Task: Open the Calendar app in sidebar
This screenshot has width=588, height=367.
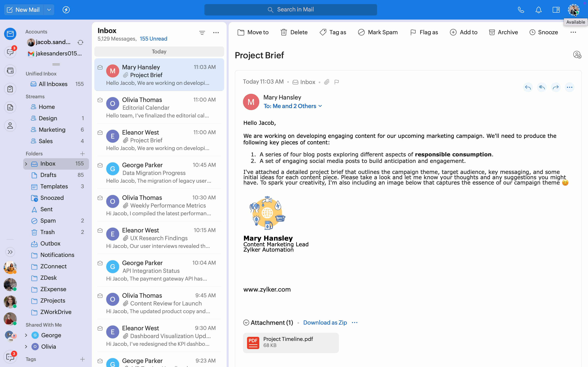Action: (10, 71)
